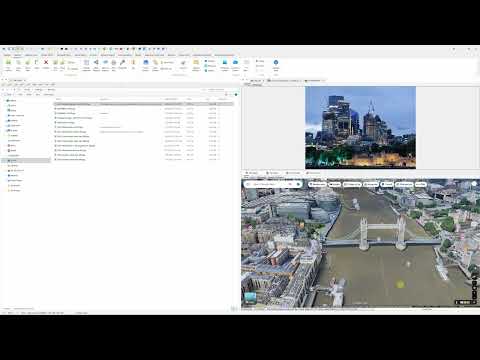Image resolution: width=480 pixels, height=360 pixels.
Task: Select the highlighted first file row
Action: click(143, 104)
